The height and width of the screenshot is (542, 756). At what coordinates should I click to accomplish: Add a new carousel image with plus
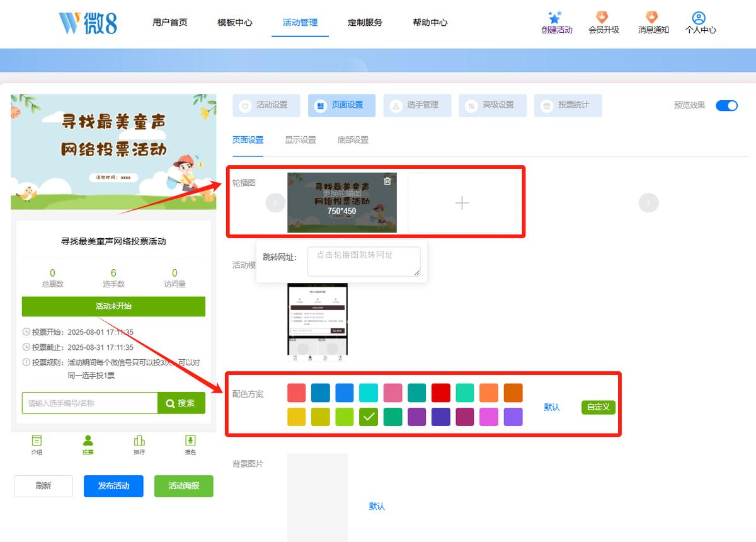click(x=462, y=203)
